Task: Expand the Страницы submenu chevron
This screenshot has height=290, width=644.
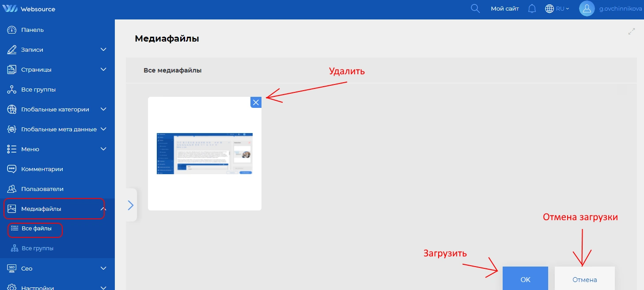Action: pyautogui.click(x=103, y=69)
